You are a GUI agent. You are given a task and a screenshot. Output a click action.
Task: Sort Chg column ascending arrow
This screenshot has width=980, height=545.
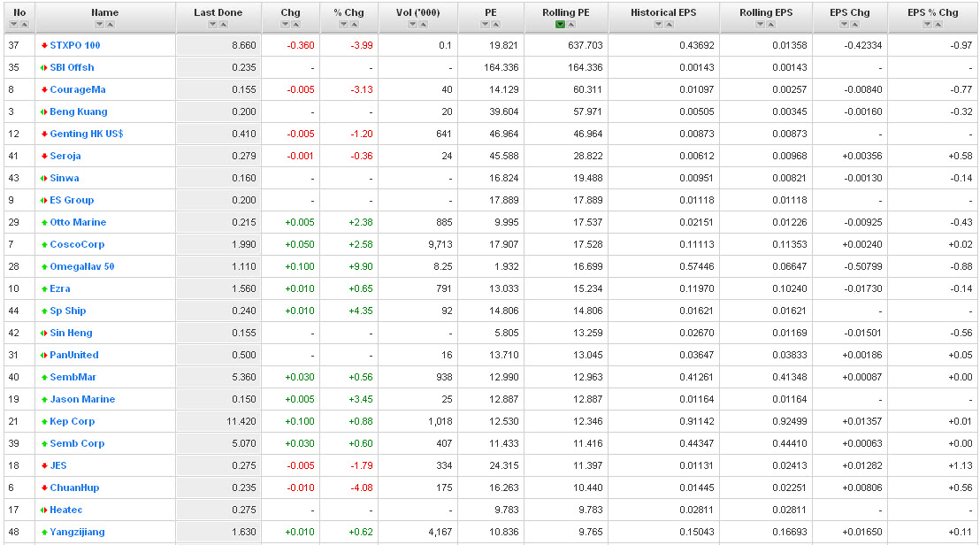click(x=295, y=25)
